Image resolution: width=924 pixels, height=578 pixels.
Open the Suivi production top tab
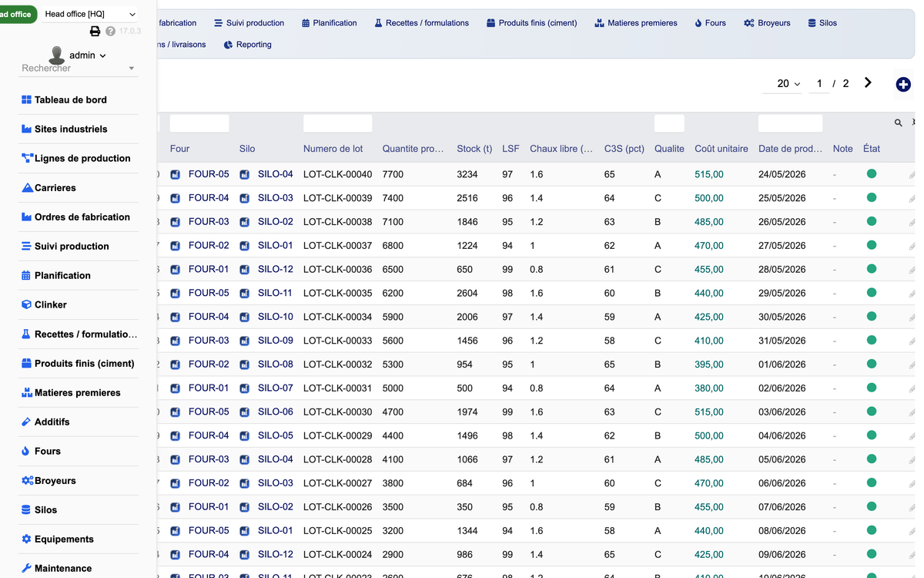pos(249,23)
